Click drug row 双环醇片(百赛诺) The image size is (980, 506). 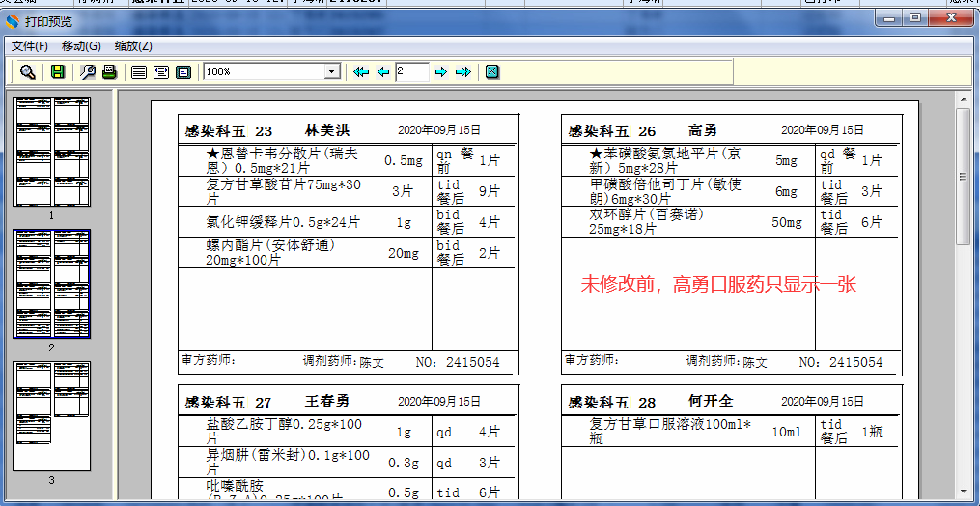(647, 222)
